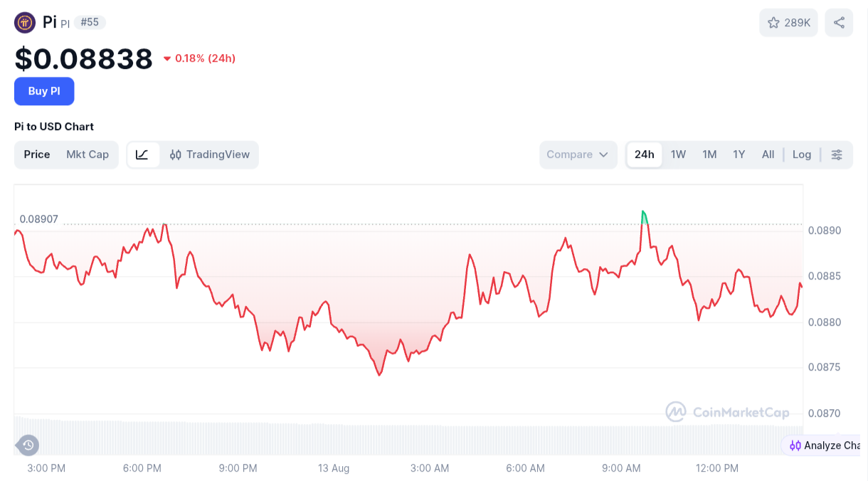Select the line chart view icon

[143, 154]
